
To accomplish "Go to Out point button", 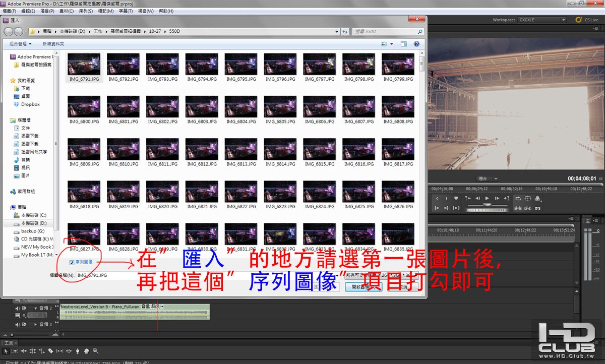I will [x=446, y=208].
